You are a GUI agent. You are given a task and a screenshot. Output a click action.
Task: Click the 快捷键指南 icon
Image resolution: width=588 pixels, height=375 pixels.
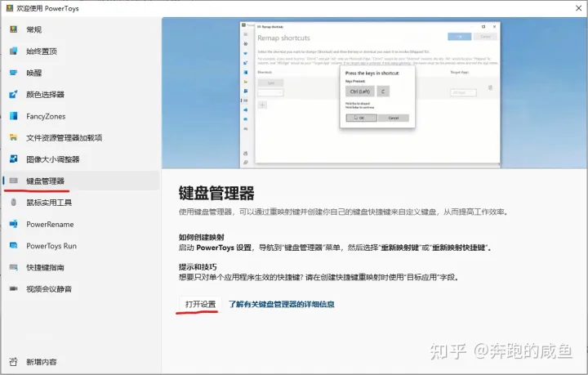(14, 267)
